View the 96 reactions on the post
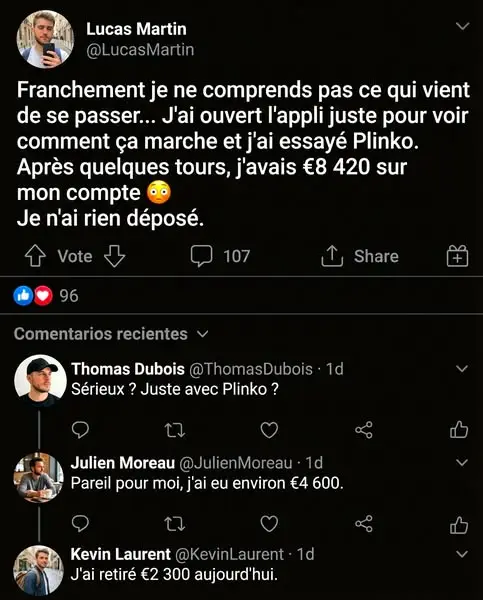 46,296
